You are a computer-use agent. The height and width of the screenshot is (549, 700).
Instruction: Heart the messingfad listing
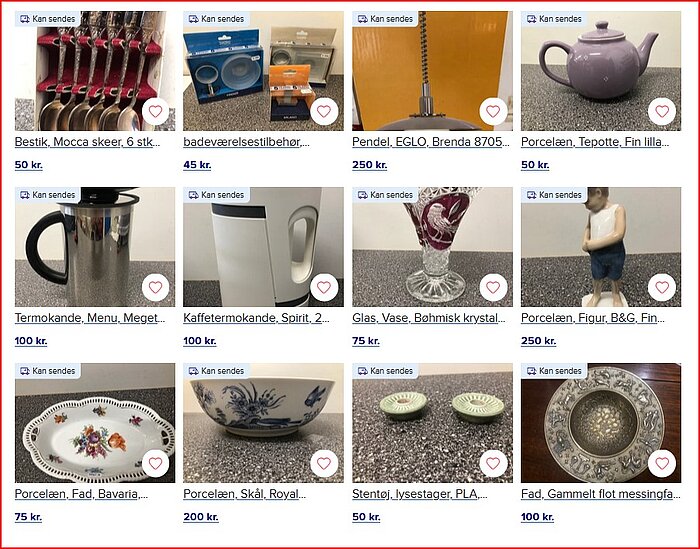[662, 463]
